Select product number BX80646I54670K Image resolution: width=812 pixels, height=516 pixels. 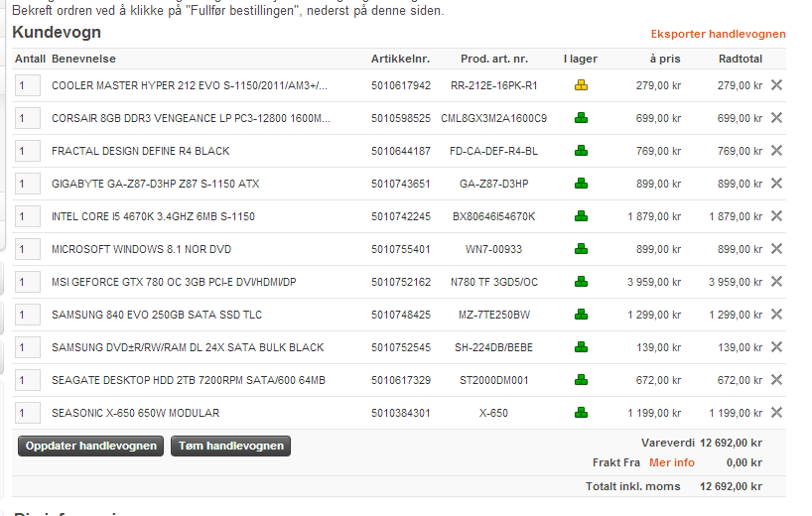(x=494, y=216)
